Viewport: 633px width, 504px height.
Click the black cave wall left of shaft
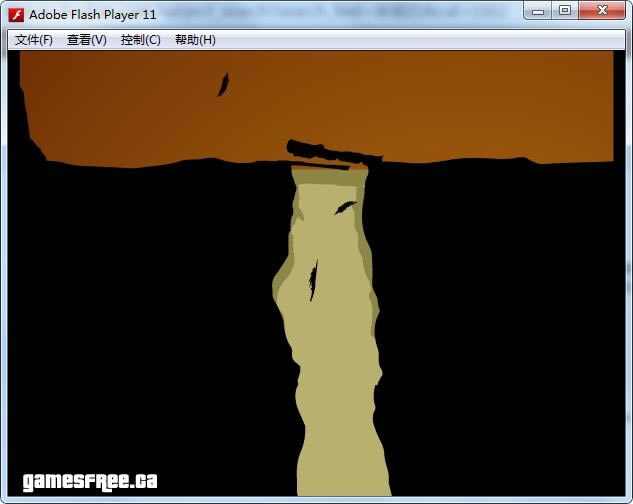150,300
